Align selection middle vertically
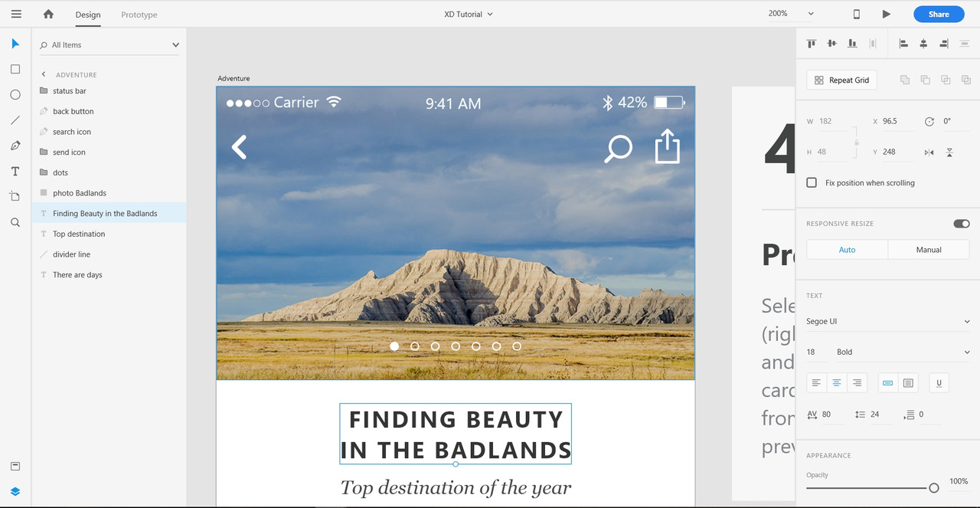The width and height of the screenshot is (980, 508). (831, 44)
